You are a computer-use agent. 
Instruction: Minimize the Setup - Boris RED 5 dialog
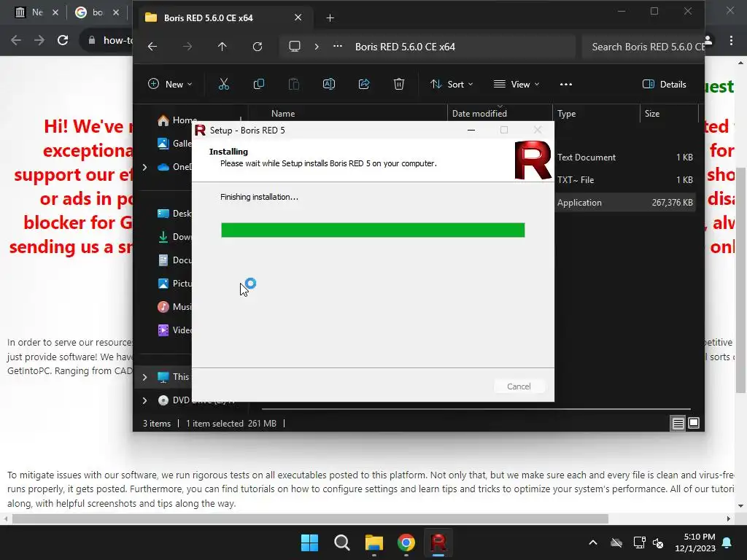click(471, 130)
